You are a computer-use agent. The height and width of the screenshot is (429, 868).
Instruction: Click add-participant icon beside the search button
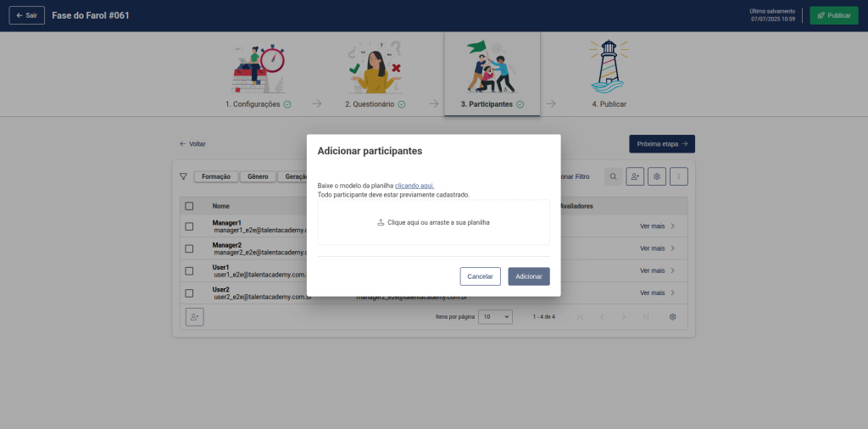(x=635, y=176)
